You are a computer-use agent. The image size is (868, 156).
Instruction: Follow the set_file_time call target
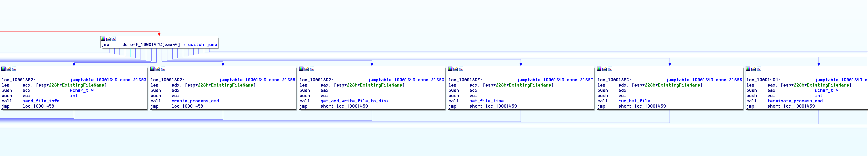(487, 101)
